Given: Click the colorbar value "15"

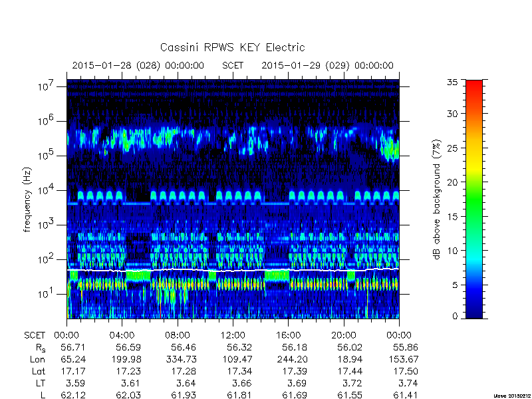Looking at the screenshot, I should click(452, 217).
